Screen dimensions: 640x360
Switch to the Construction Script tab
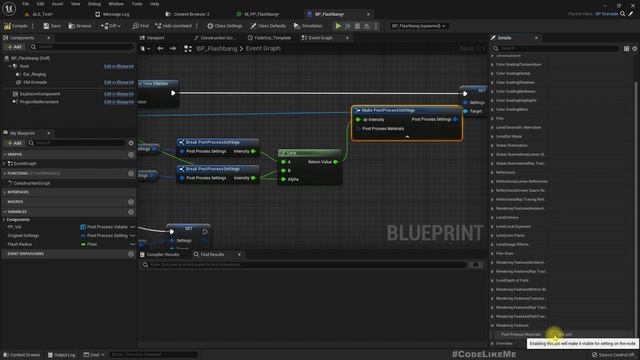pyautogui.click(x=215, y=38)
